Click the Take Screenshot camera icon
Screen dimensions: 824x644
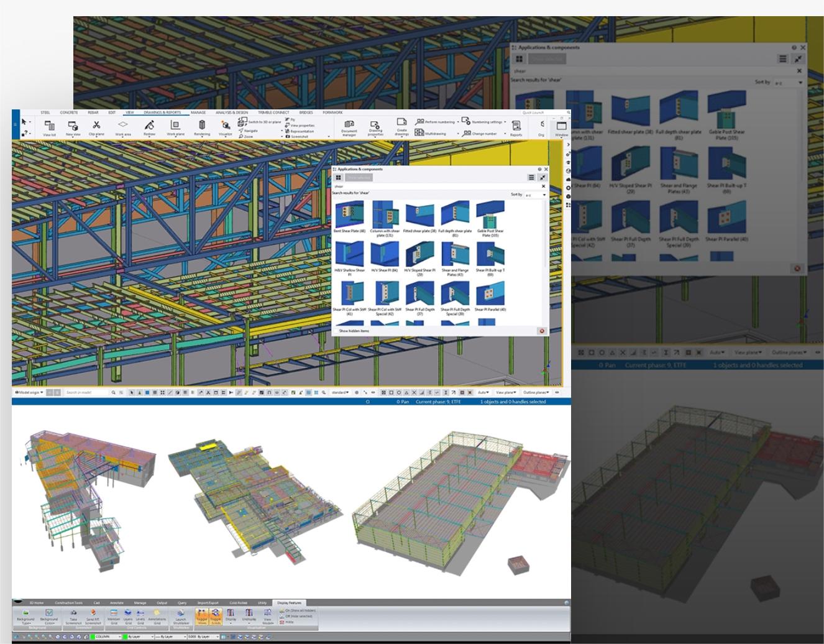pyautogui.click(x=74, y=614)
